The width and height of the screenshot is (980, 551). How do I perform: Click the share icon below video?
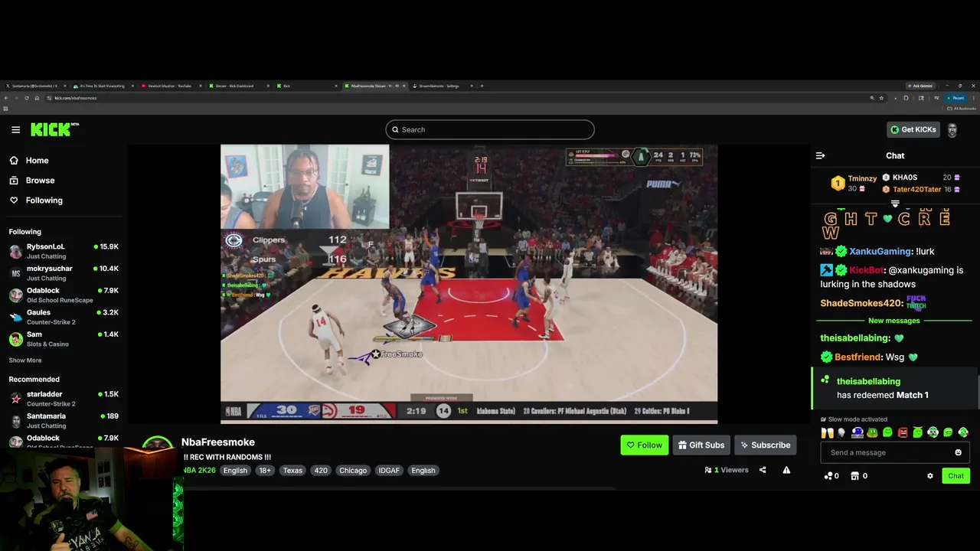pos(763,470)
